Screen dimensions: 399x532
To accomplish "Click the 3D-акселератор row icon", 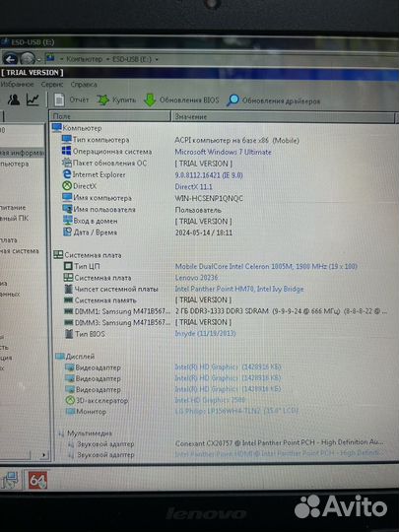I will 70,400.
